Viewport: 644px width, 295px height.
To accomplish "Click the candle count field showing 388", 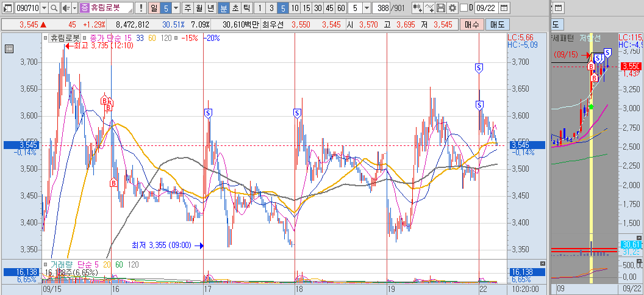I will (x=381, y=8).
